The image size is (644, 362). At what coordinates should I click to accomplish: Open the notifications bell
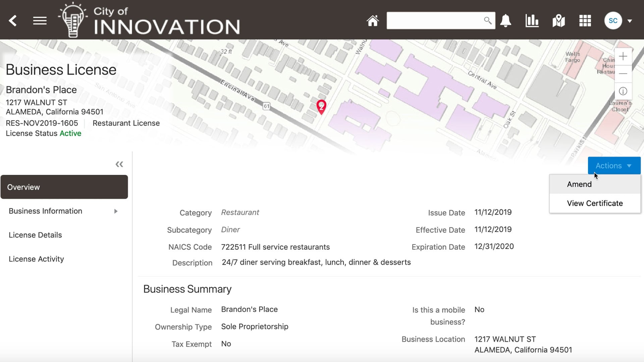click(506, 20)
